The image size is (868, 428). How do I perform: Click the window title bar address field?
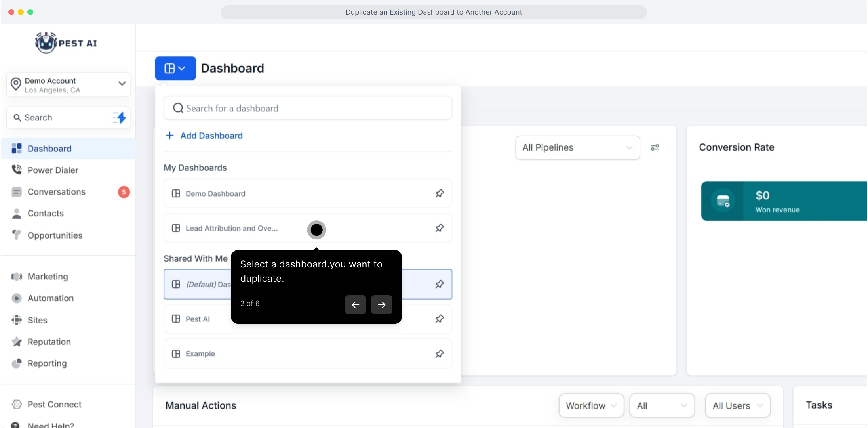[434, 12]
